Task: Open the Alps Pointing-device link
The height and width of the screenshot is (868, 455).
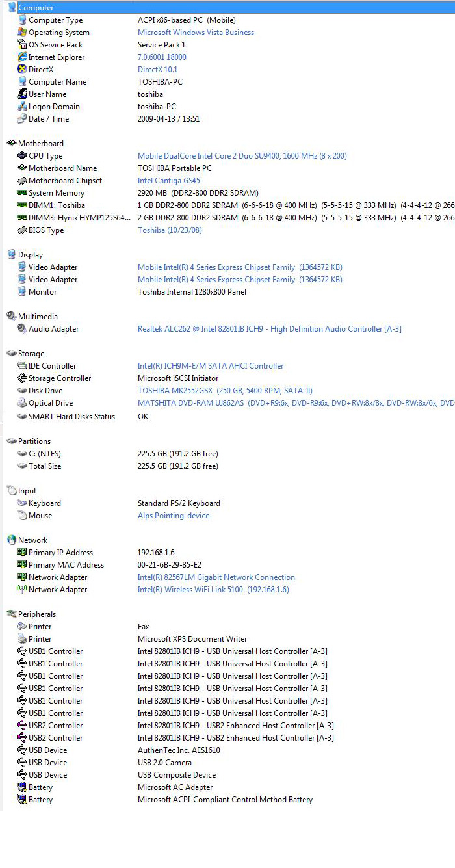Action: click(x=174, y=516)
